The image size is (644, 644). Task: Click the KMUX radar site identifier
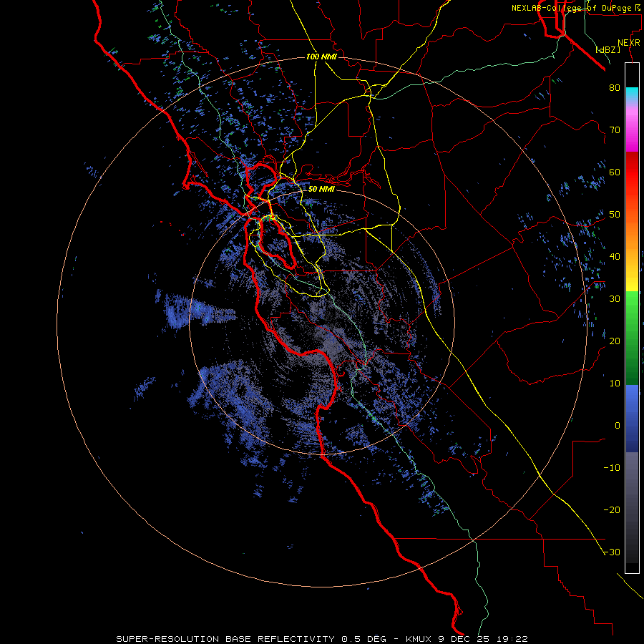(419, 639)
